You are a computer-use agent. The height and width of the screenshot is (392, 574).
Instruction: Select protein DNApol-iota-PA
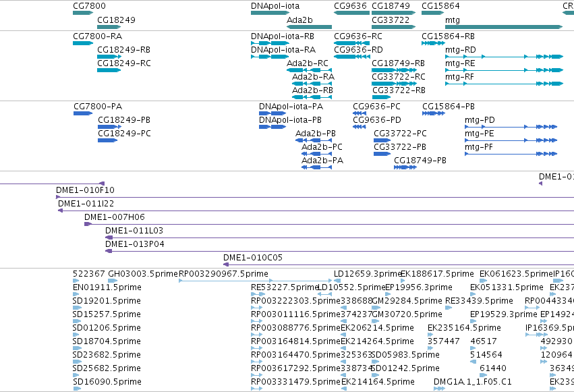coord(272,113)
